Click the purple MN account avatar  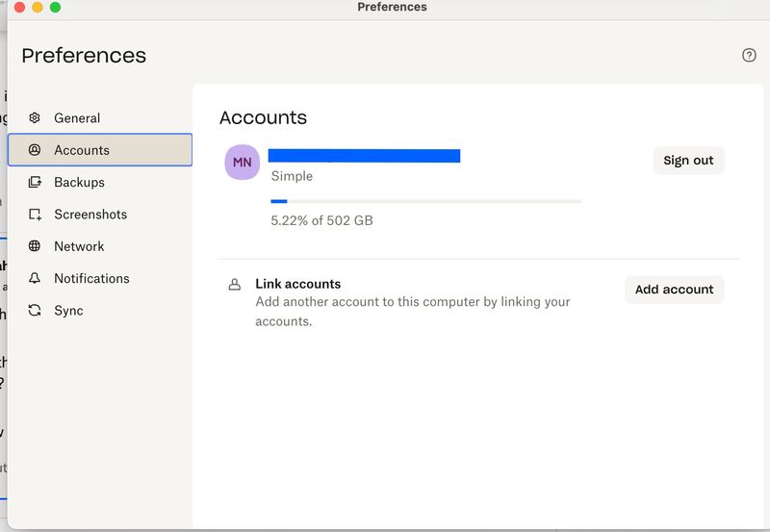(243, 163)
